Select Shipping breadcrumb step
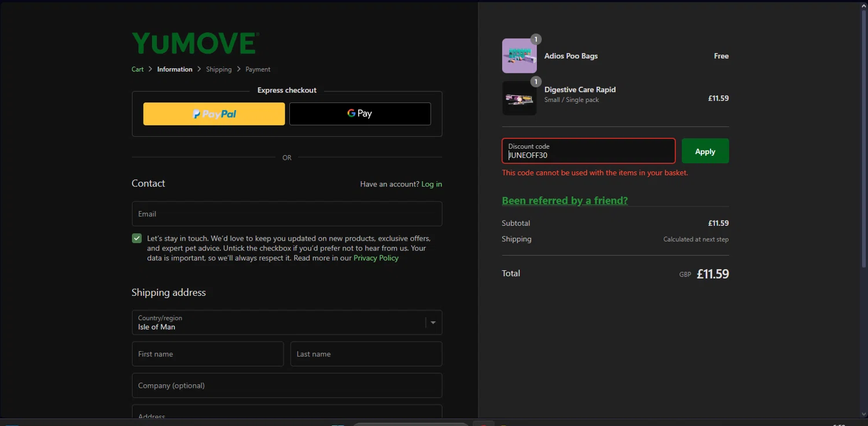This screenshot has height=426, width=868. (219, 69)
